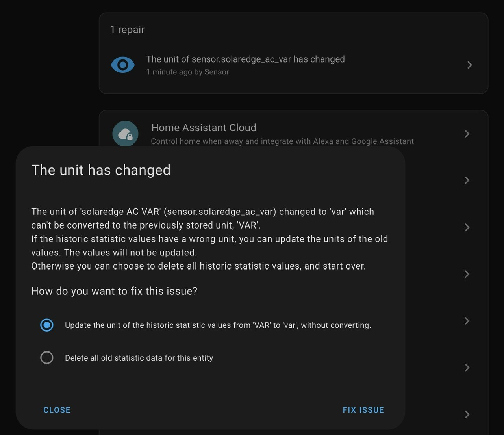Click the chevron right of the 'Update the unit' option
Image resolution: width=504 pixels, height=435 pixels.
(467, 321)
